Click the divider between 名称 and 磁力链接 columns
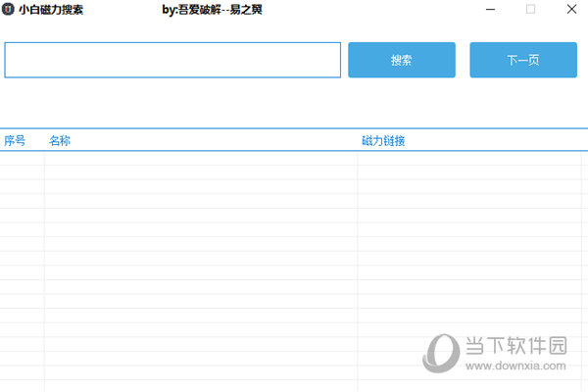The image size is (588, 392). coord(357,140)
